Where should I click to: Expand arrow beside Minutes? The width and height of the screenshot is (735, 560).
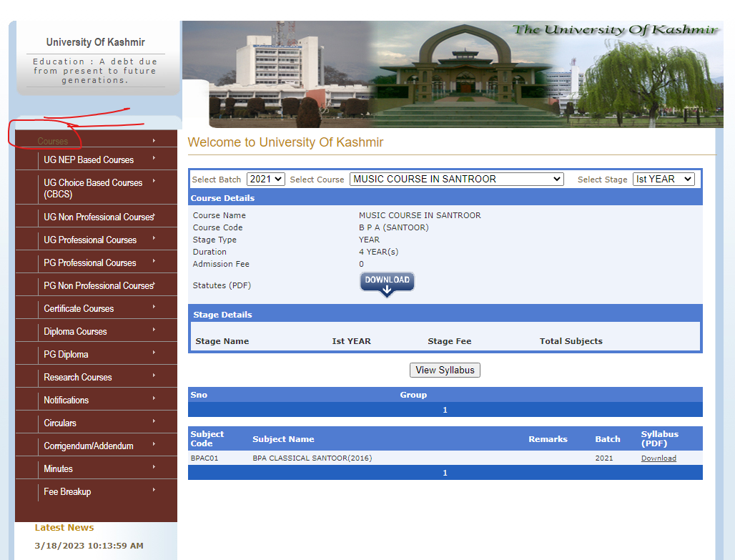154,466
